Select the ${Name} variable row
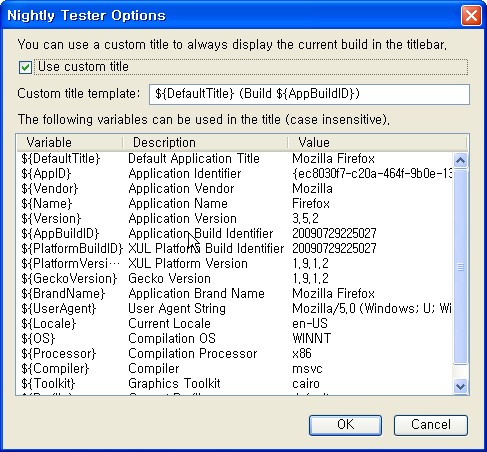487x452 pixels. [x=235, y=203]
